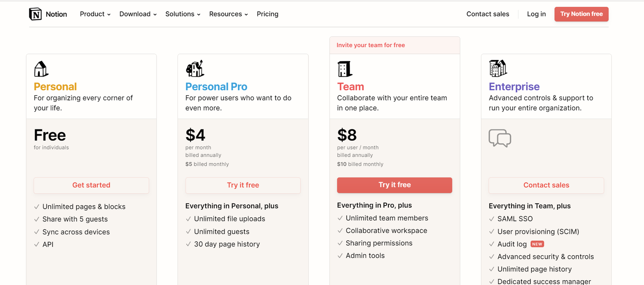Click Try it free under Personal Pro
Image resolution: width=644 pixels, height=285 pixels.
[x=243, y=185]
